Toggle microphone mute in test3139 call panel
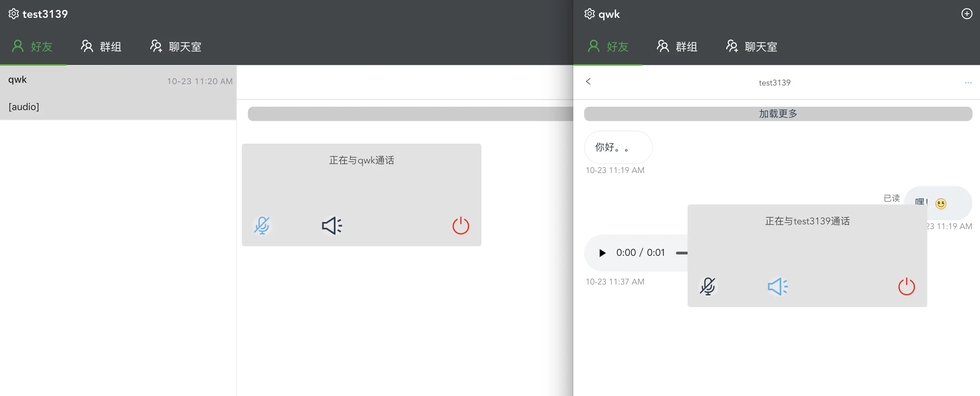 (x=708, y=287)
